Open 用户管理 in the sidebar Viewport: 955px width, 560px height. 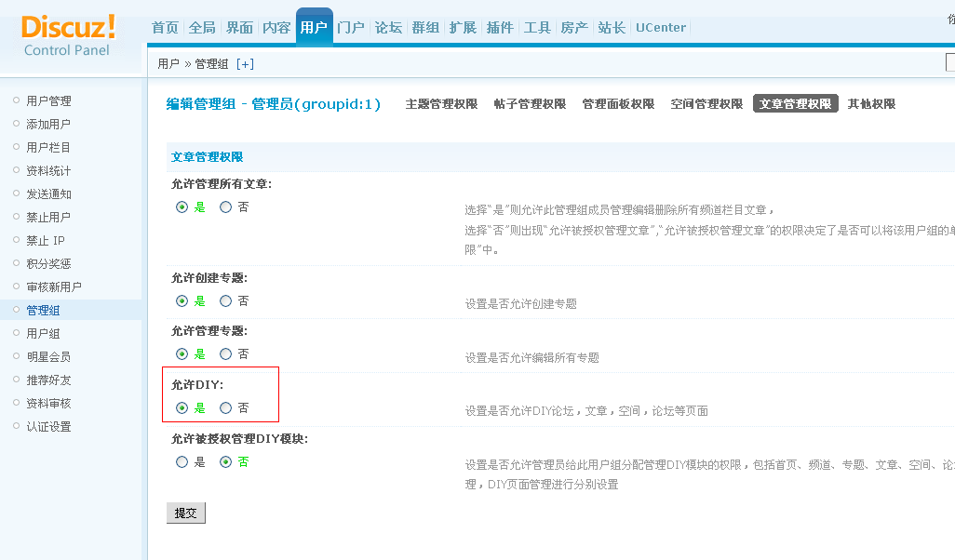coord(48,101)
